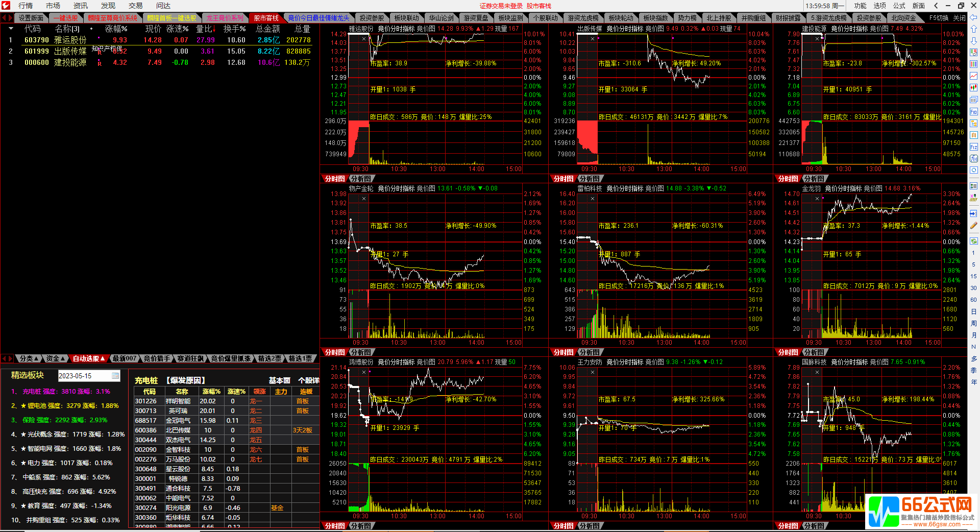
Task: Expand the 分类 tab dropdown
Action: pyautogui.click(x=29, y=358)
